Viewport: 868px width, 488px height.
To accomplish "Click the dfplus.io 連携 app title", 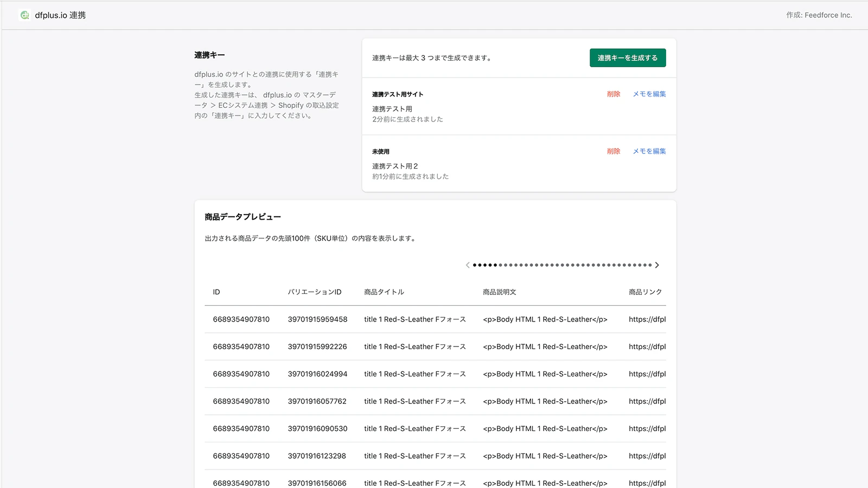I will (60, 15).
